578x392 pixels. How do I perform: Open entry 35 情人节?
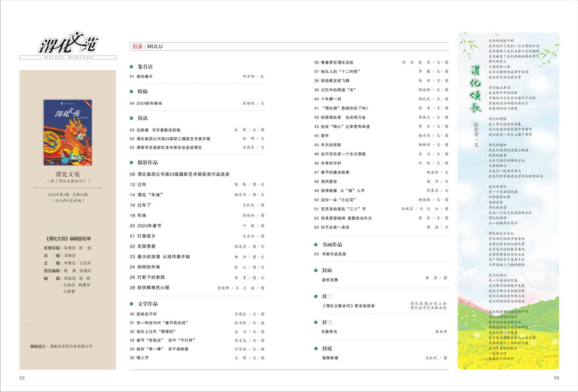(144, 357)
